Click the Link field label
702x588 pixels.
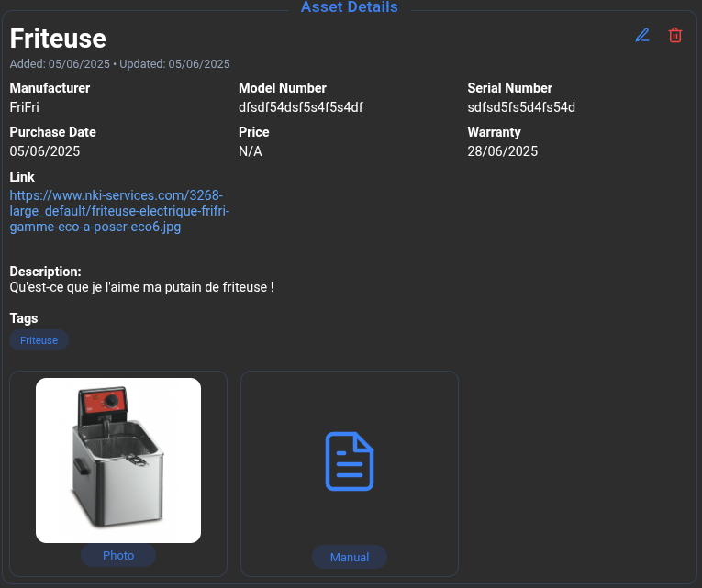(22, 177)
